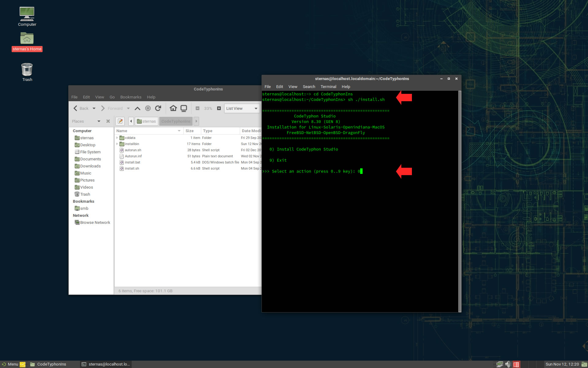Sort files by Name column header
Screen dimensions: 588x368
149,131
